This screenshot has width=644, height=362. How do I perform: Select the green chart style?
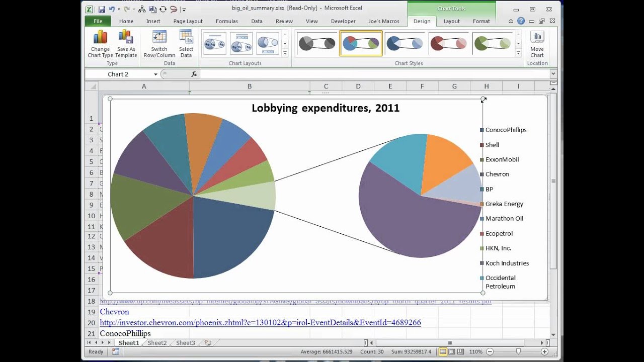click(493, 43)
